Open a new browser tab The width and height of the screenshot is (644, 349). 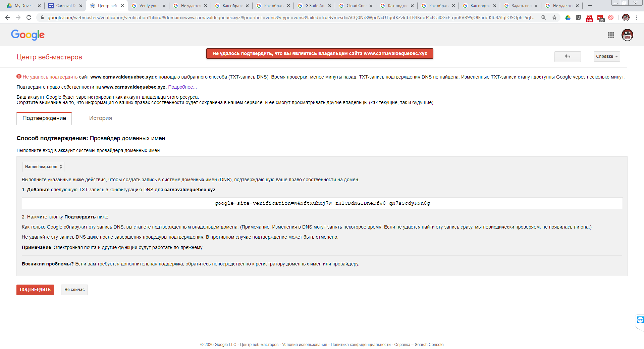(590, 6)
